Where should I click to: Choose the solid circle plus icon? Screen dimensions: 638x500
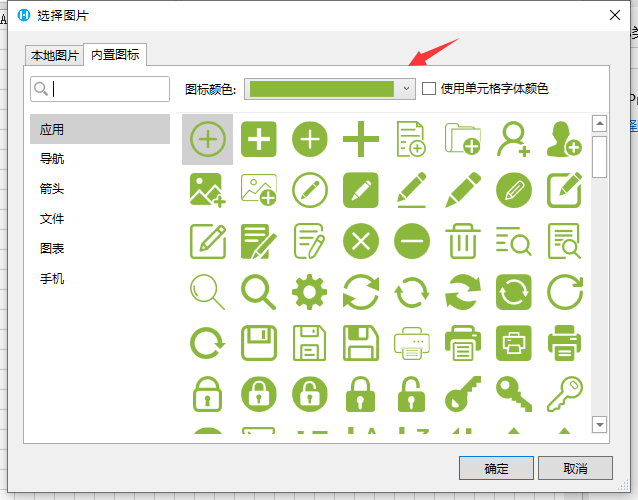pos(310,139)
